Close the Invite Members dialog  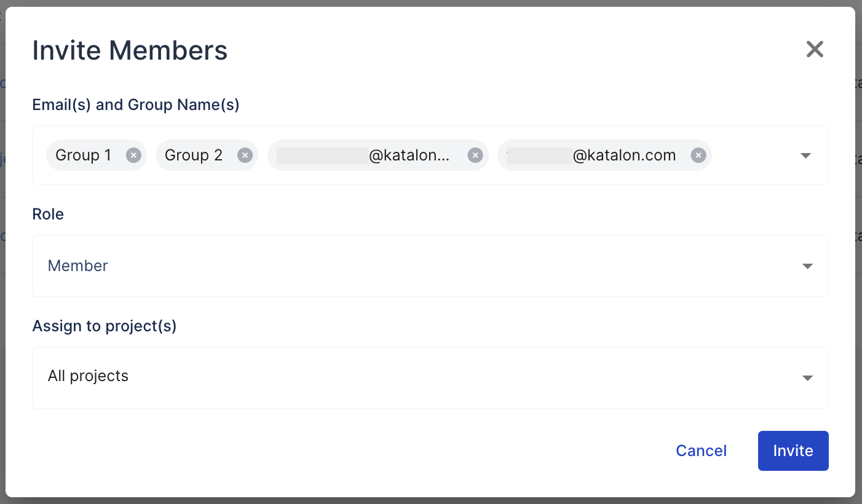tap(815, 49)
